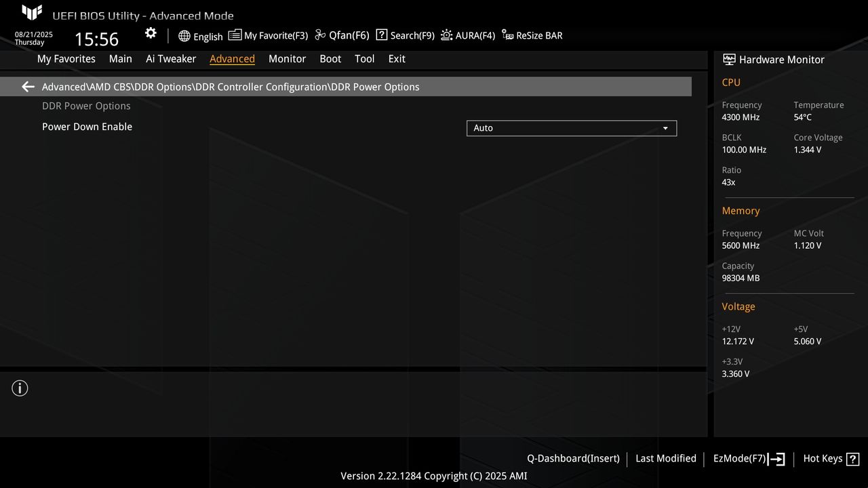Open the Q-Dashboard view

click(573, 458)
